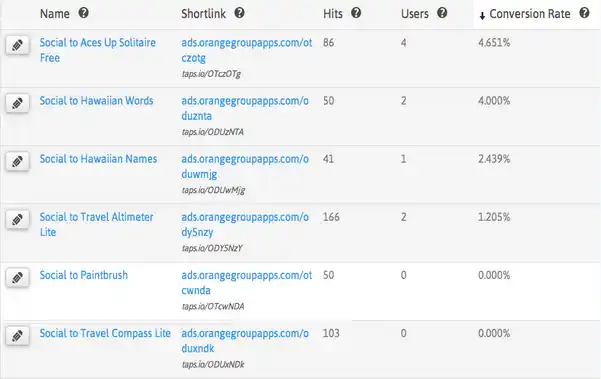Click the 4.651% conversion rate
Screen dimensions: 601x379
[x=494, y=43]
